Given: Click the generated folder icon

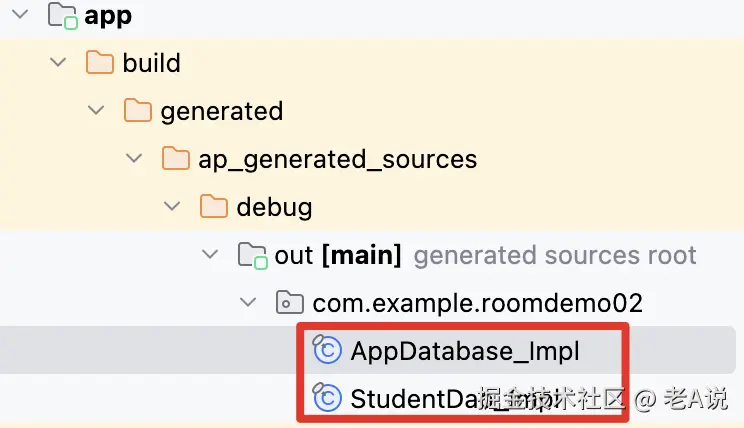Looking at the screenshot, I should (x=138, y=111).
